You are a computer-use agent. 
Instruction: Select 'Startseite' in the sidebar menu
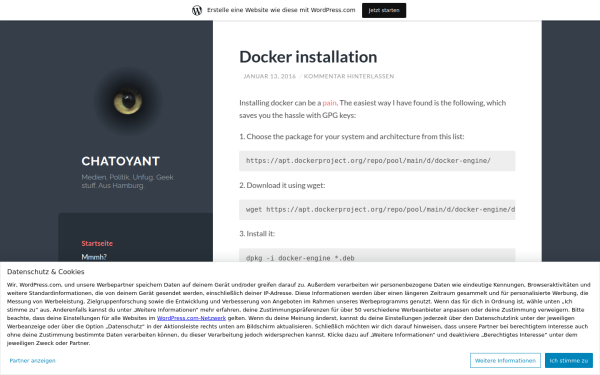[x=97, y=243]
